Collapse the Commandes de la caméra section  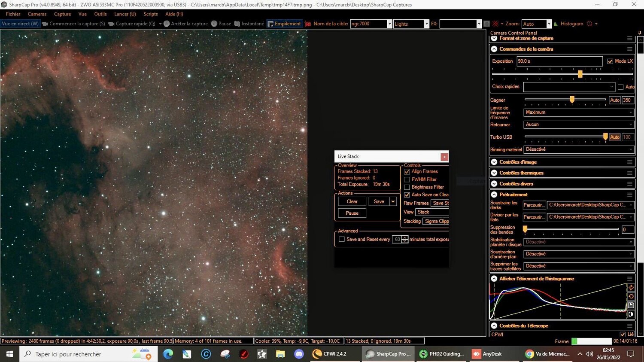click(x=494, y=49)
